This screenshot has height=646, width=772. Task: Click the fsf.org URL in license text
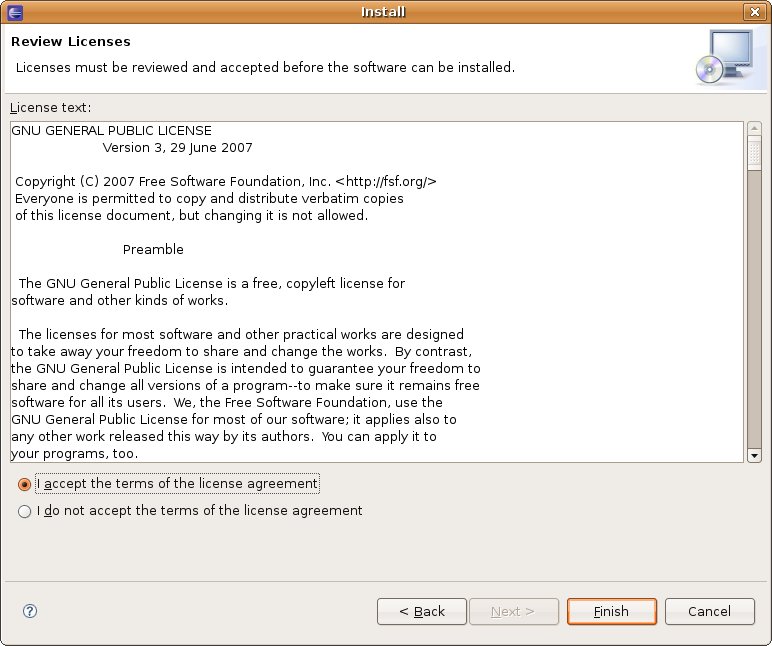pyautogui.click(x=386, y=182)
